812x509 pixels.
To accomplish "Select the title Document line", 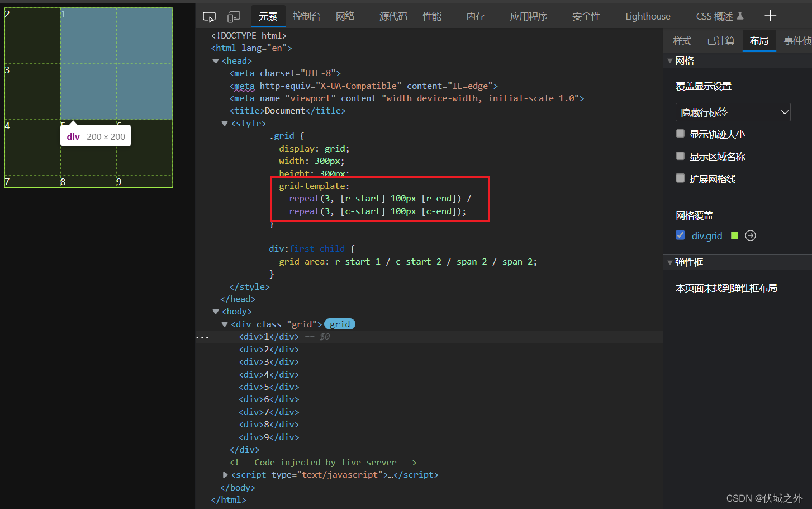I will coord(287,111).
